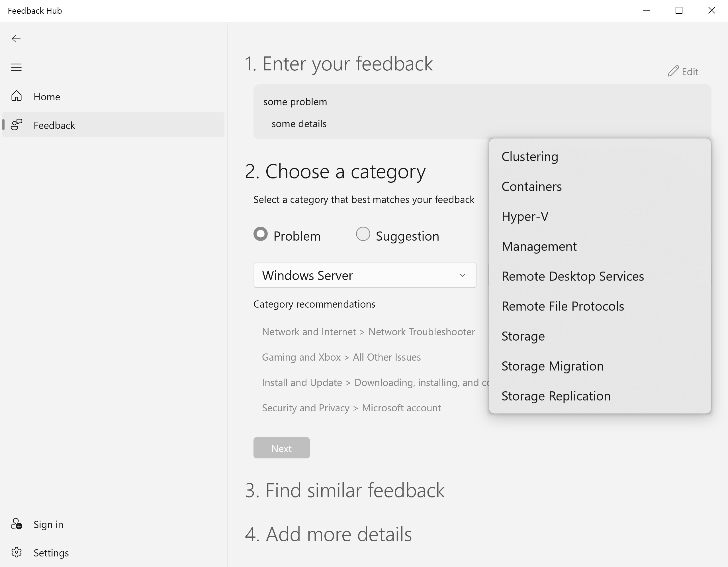The height and width of the screenshot is (567, 728).
Task: Click the Feedback people icon in sidebar
Action: click(16, 125)
